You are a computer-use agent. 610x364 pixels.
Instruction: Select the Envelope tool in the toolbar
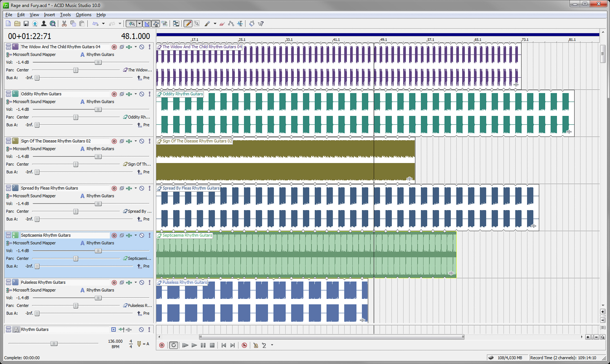point(231,23)
